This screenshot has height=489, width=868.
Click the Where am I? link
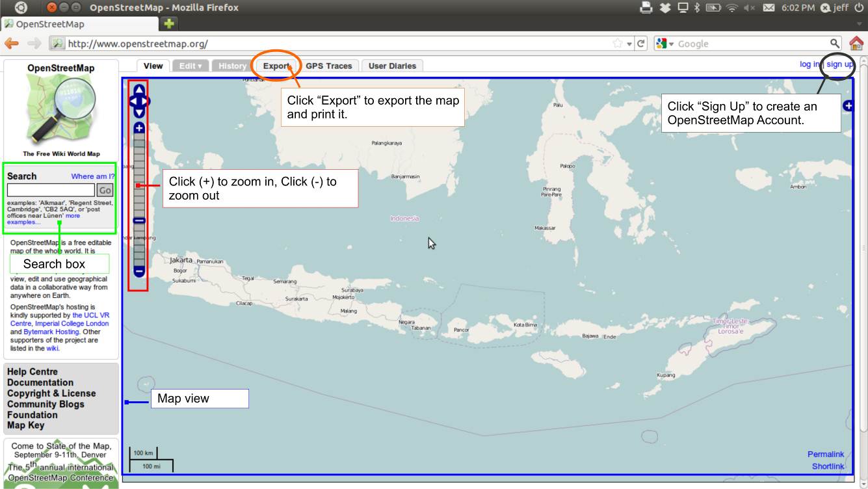(x=93, y=176)
